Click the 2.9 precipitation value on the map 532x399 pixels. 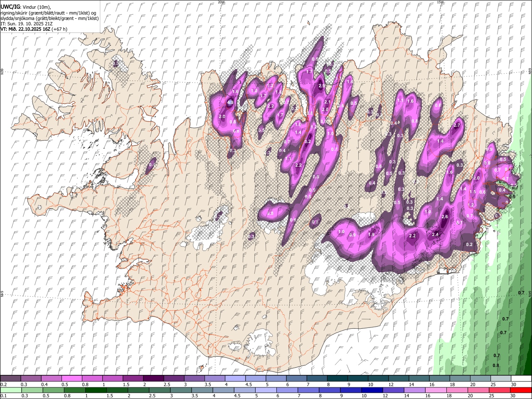click(321, 86)
